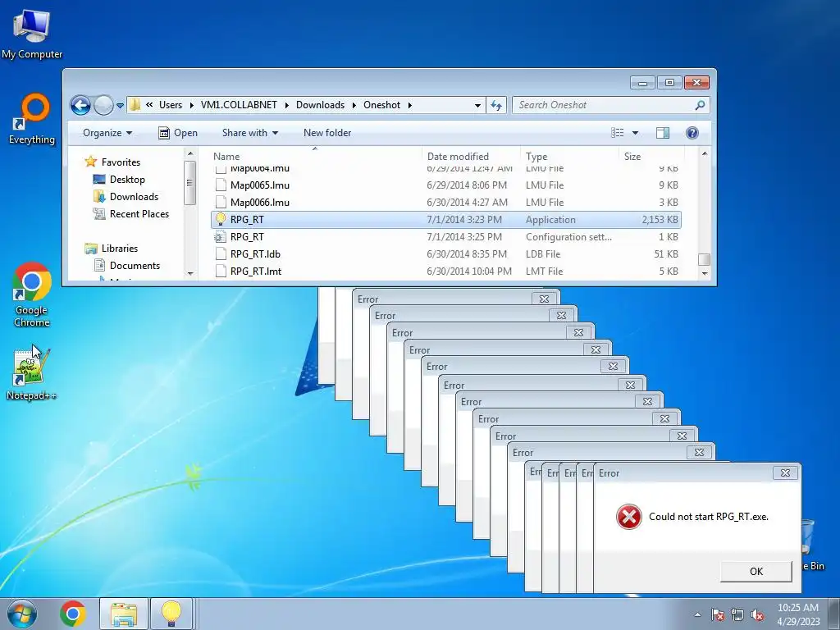
Task: Expand arrow after Users breadcrumb
Action: (192, 105)
